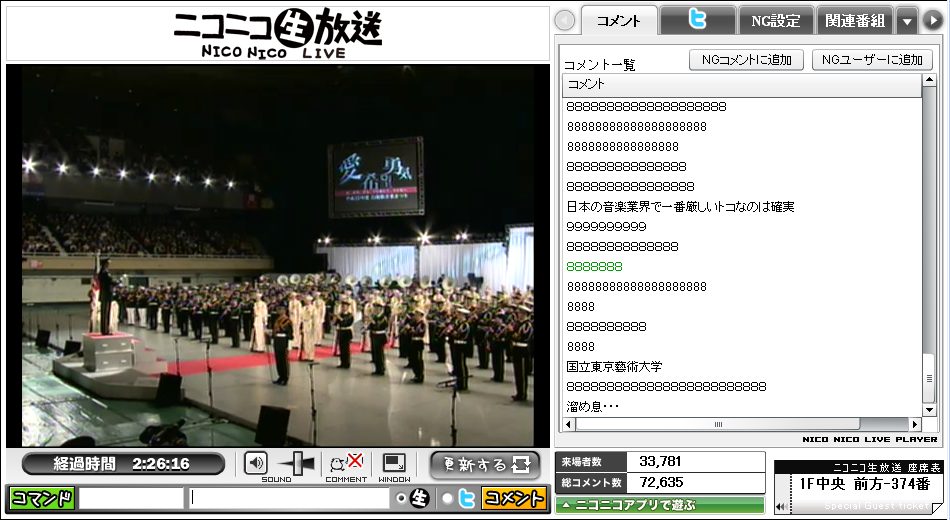Click the WINDOW size toggle icon
Image resolution: width=950 pixels, height=520 pixels.
[x=394, y=464]
